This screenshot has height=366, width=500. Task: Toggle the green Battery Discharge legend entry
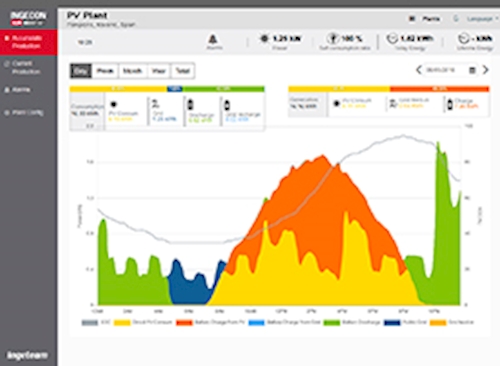(352, 322)
